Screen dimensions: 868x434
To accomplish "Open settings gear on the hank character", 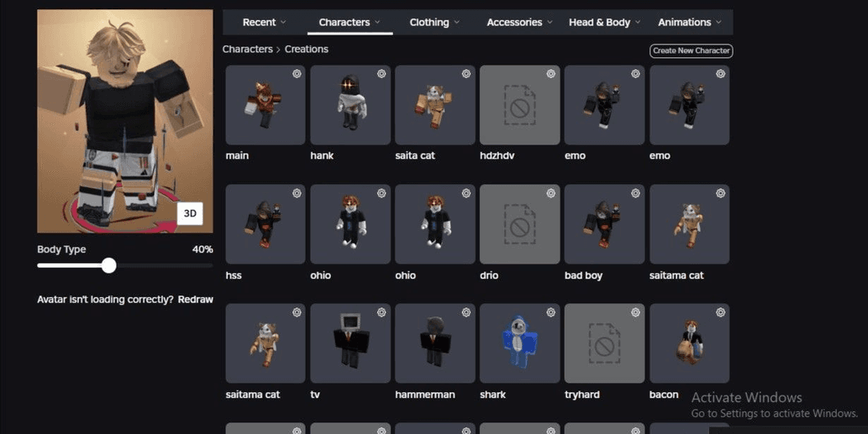I will coord(381,74).
